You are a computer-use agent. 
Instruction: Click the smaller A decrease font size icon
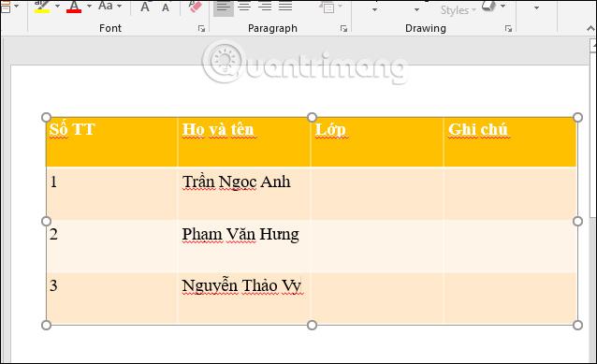tap(166, 7)
